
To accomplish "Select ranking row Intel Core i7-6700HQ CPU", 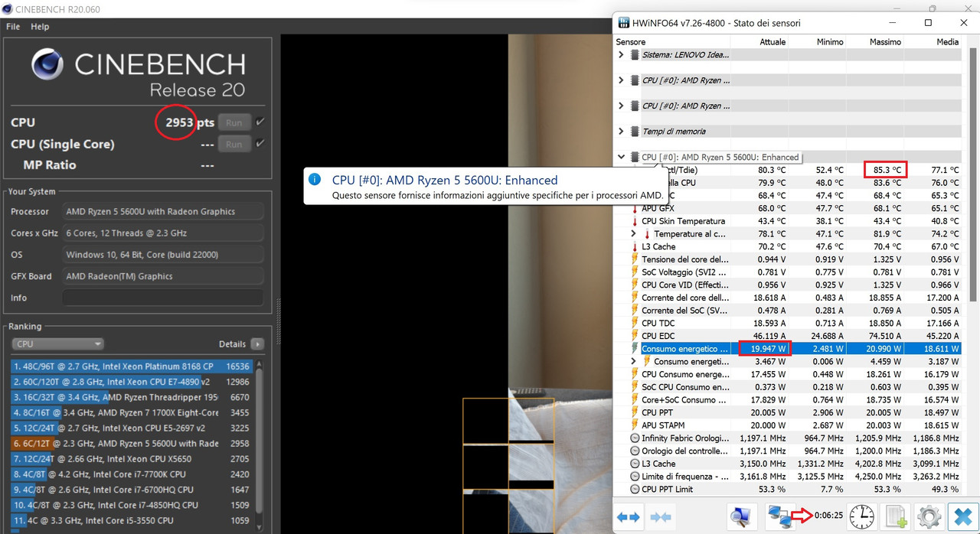I will 131,490.
